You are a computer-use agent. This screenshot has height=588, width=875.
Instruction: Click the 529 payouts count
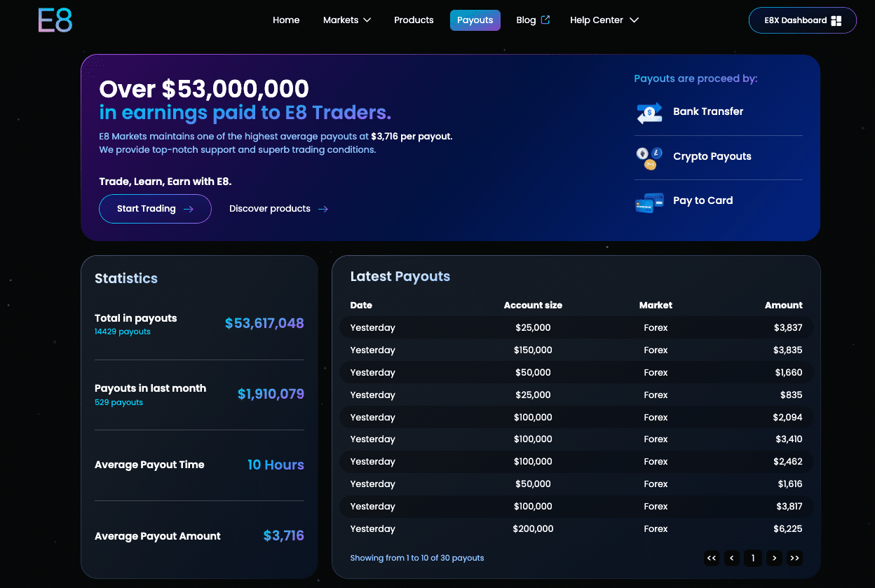click(119, 402)
